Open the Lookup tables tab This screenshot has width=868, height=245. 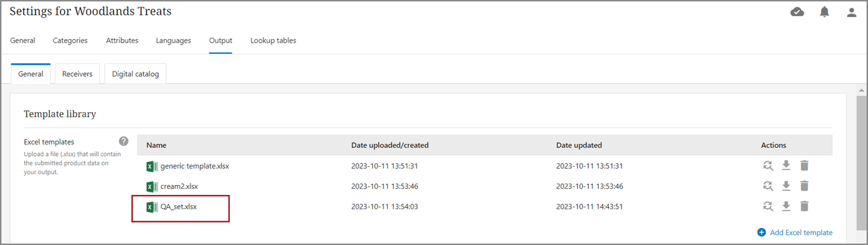point(273,40)
